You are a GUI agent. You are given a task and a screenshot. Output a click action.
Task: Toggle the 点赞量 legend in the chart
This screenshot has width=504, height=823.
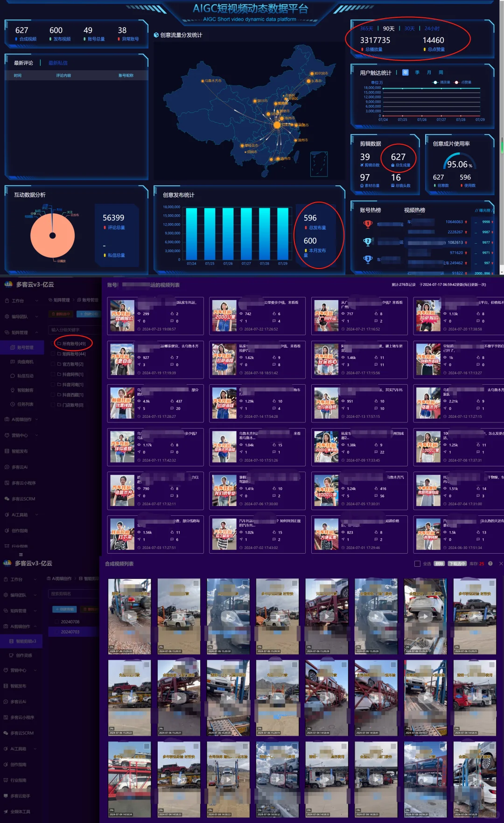pos(462,82)
